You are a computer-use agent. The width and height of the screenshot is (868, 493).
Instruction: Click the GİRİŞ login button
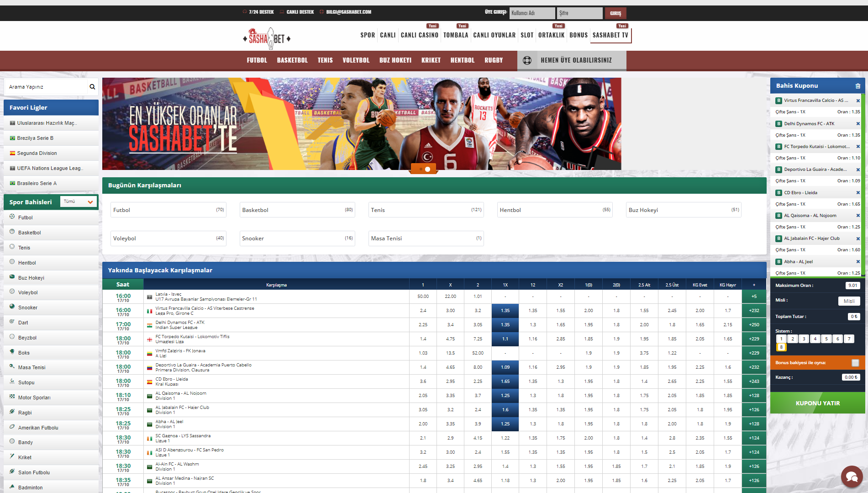tap(615, 13)
